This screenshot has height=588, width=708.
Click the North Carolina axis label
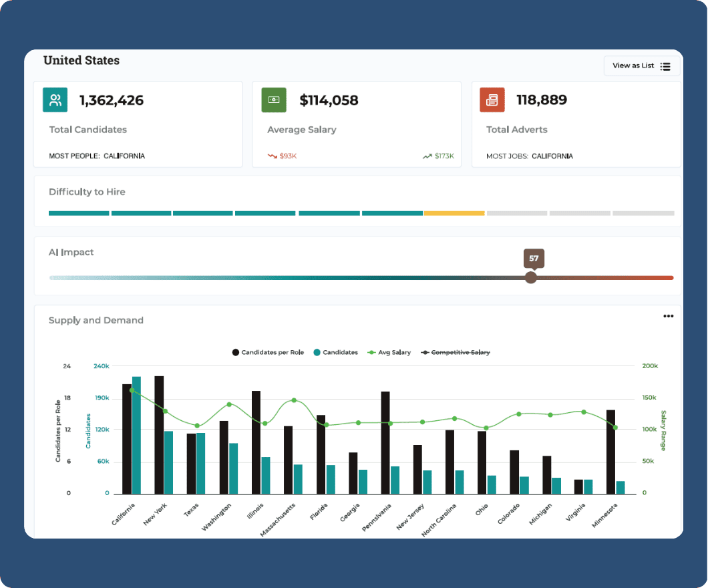pos(439,521)
